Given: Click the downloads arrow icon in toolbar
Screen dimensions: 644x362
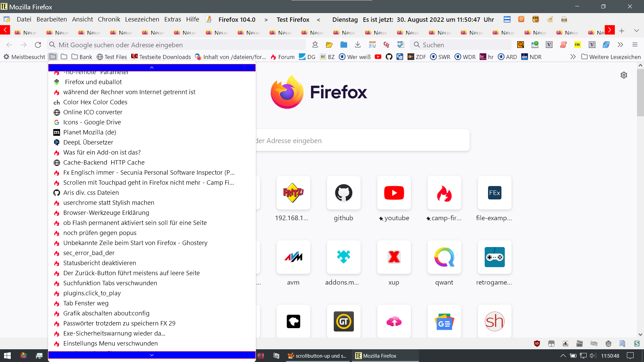Looking at the screenshot, I should (358, 45).
